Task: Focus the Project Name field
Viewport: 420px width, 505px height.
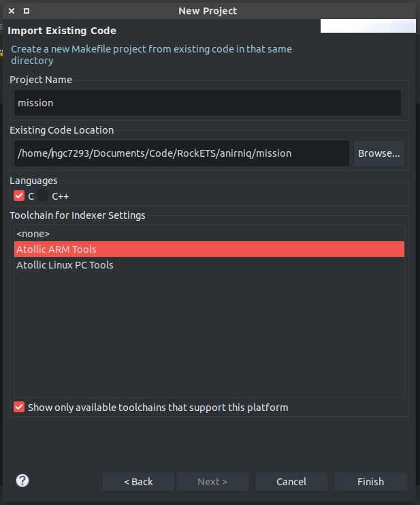Action: [208, 103]
